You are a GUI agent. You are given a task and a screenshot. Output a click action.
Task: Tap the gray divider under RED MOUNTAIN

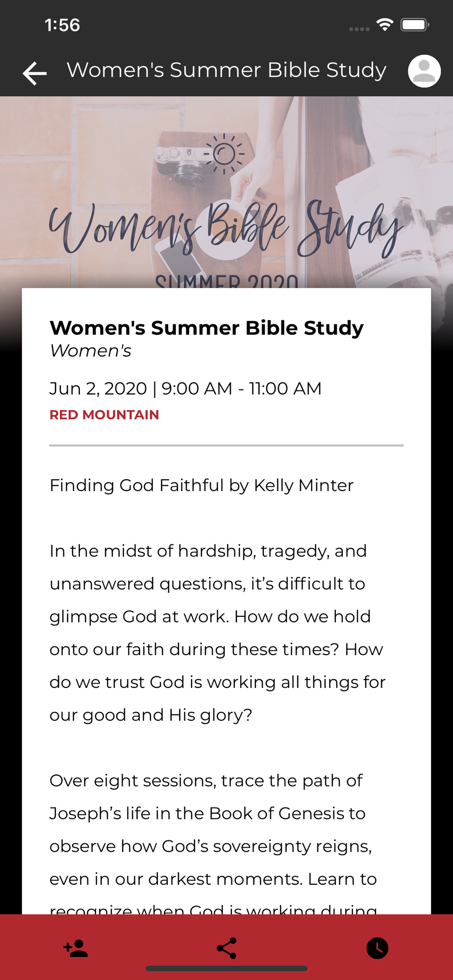(x=226, y=445)
